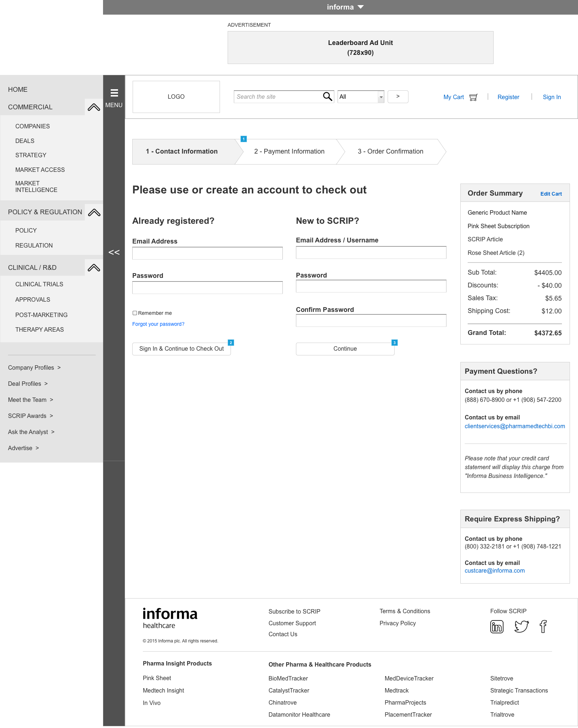Screen dimensions: 578x728
Task: Open APPROVALS menu item
Action: click(x=33, y=299)
